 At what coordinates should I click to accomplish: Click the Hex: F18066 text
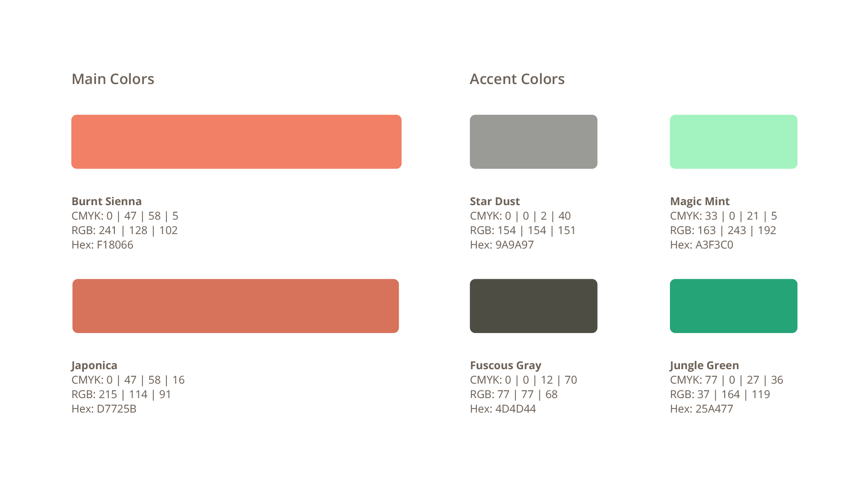(103, 245)
